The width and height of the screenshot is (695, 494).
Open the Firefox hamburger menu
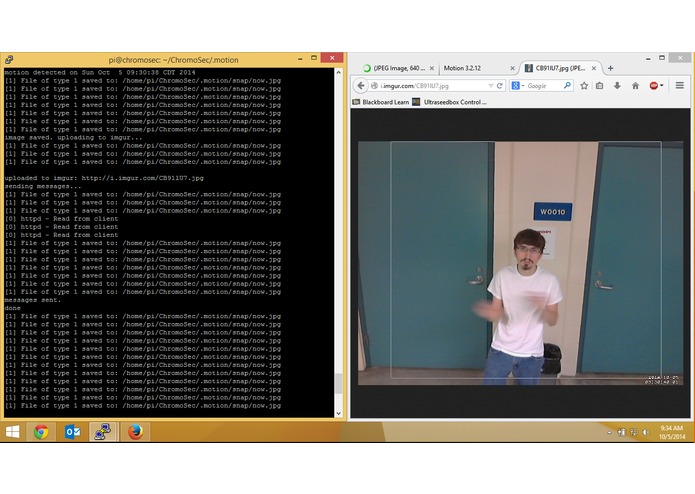[x=679, y=86]
